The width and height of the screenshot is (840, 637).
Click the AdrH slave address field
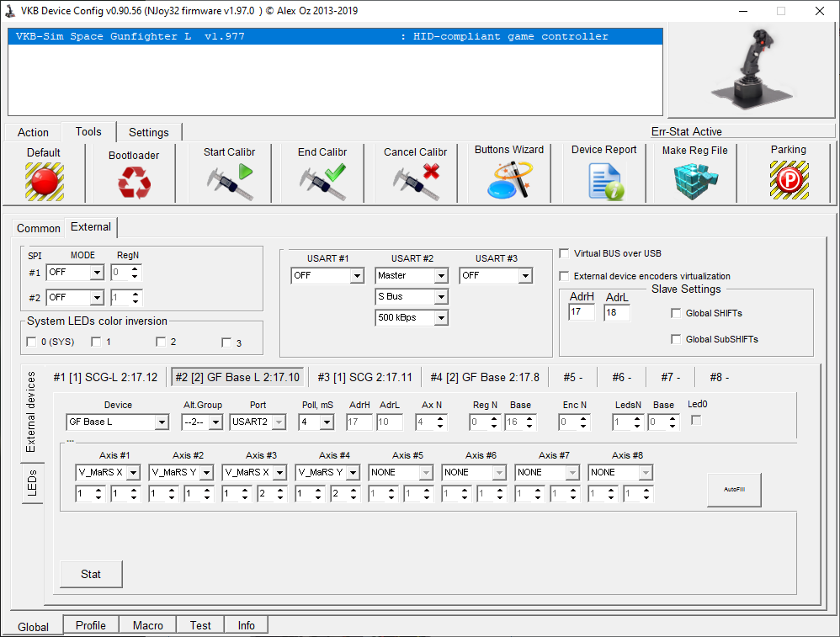click(582, 312)
